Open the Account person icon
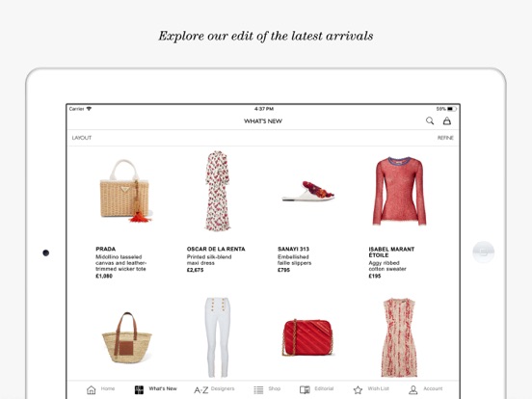 (412, 389)
